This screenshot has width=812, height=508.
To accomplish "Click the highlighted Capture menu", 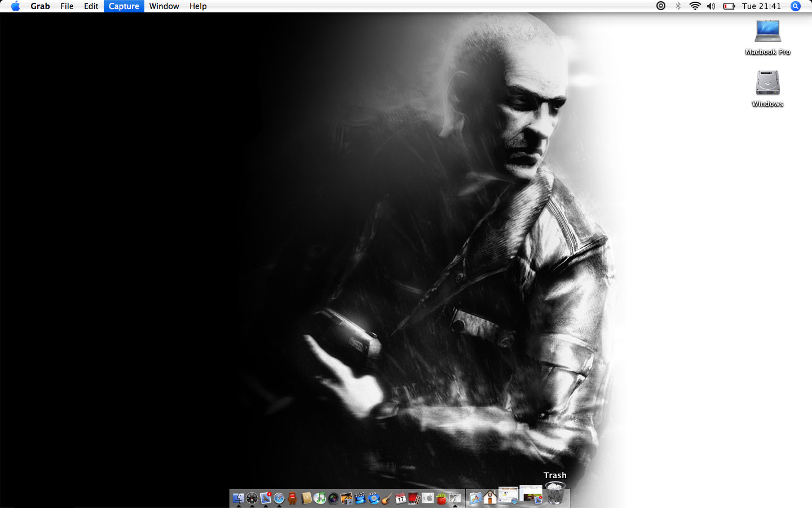I will tap(124, 6).
